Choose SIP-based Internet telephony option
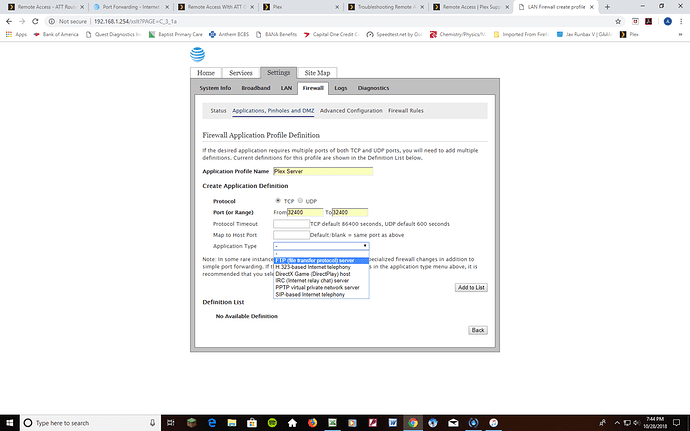This screenshot has width=690, height=431. tap(321, 295)
